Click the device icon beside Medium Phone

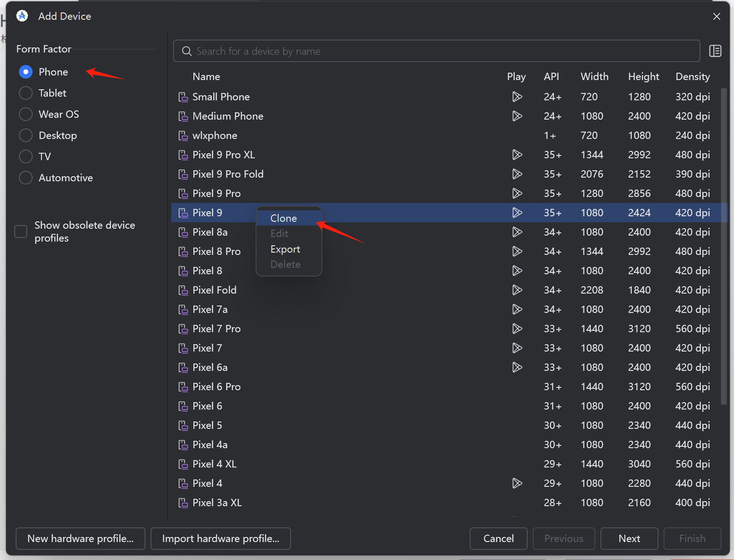pos(183,116)
